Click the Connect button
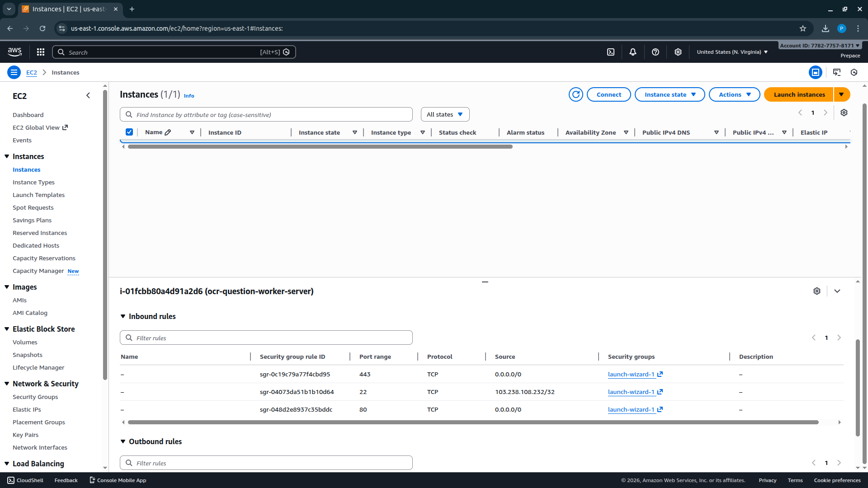Screen dimensions: 868x488 (x=609, y=94)
